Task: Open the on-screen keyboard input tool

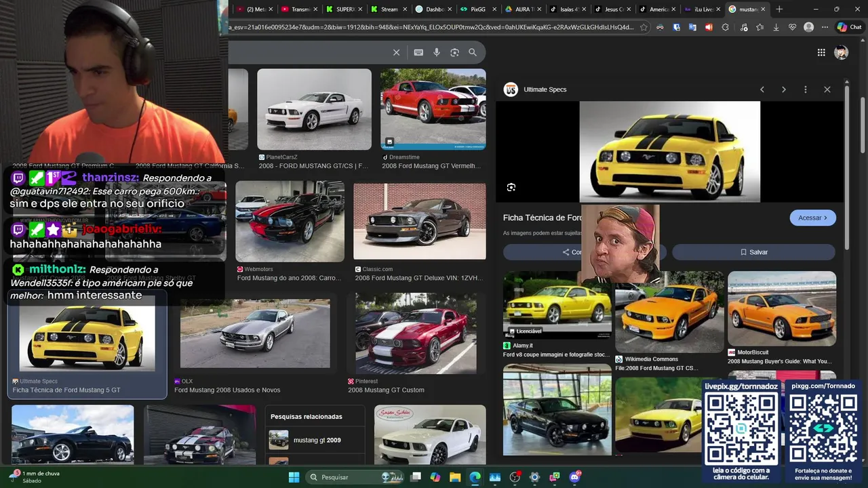Action: coord(418,52)
